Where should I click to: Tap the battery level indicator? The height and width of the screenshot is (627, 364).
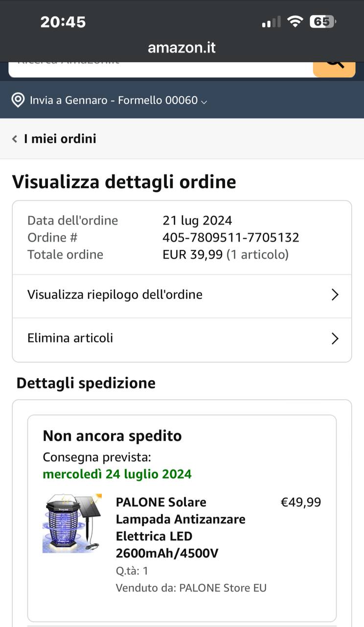(x=323, y=22)
